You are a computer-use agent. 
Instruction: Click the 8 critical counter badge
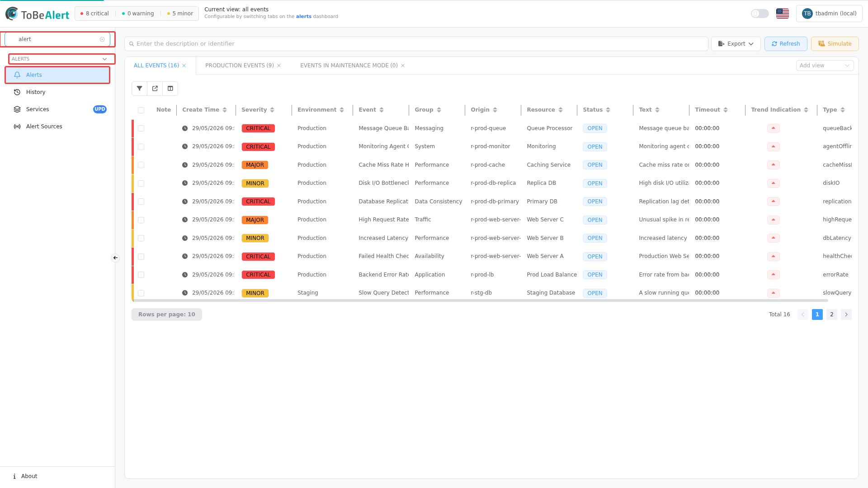(x=94, y=14)
